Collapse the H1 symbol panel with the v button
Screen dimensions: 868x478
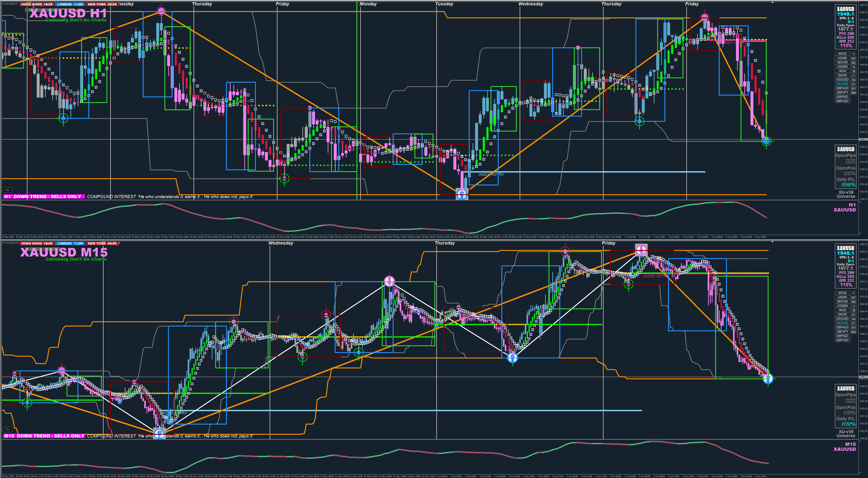click(x=854, y=54)
